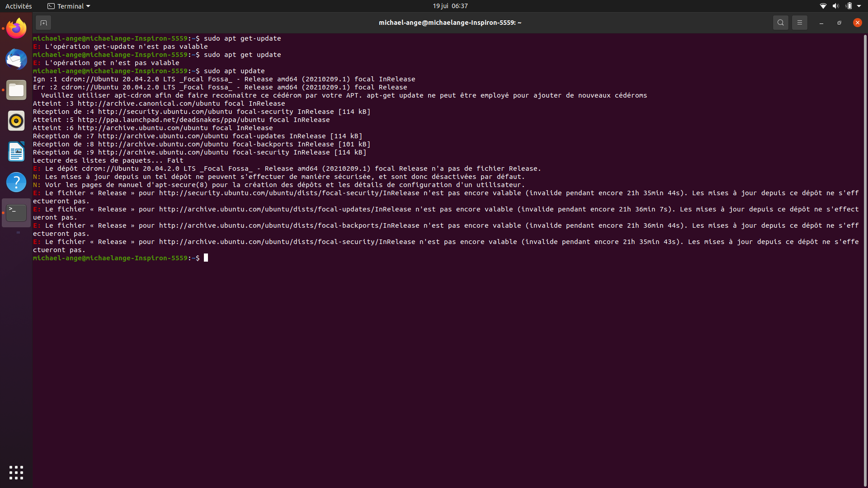Image resolution: width=868 pixels, height=488 pixels.
Task: Open LibreOffice Writer from the dock
Action: (16, 151)
